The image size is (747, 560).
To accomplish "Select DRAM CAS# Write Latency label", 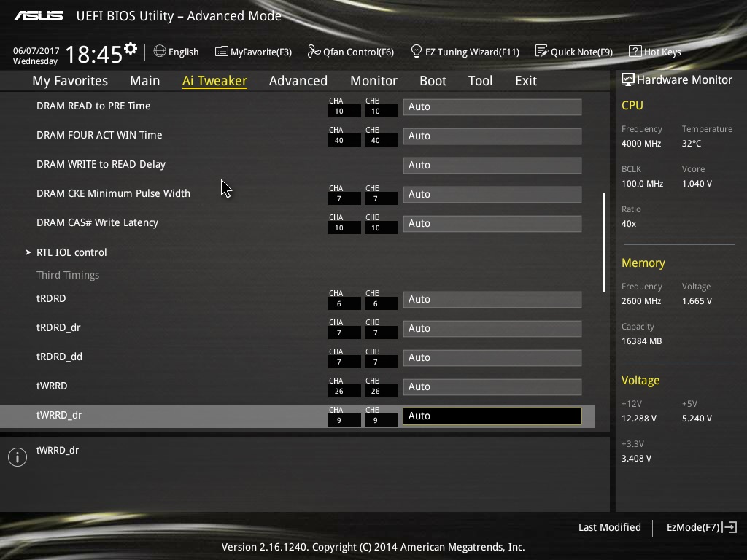I will tap(97, 222).
